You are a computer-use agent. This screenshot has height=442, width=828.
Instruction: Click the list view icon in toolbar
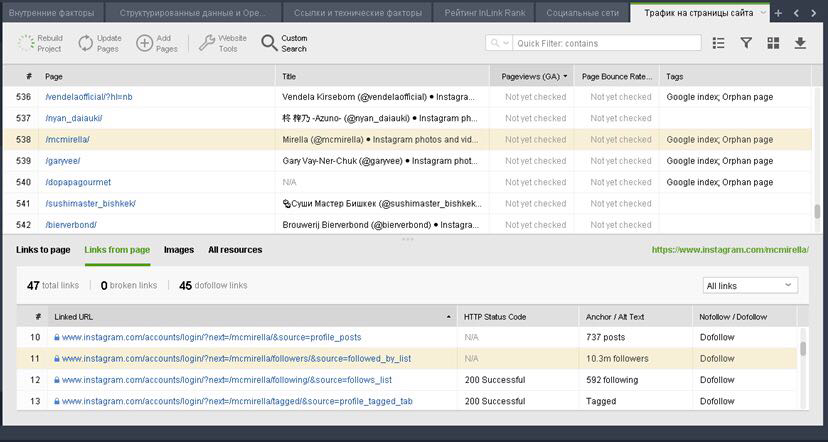tap(718, 43)
